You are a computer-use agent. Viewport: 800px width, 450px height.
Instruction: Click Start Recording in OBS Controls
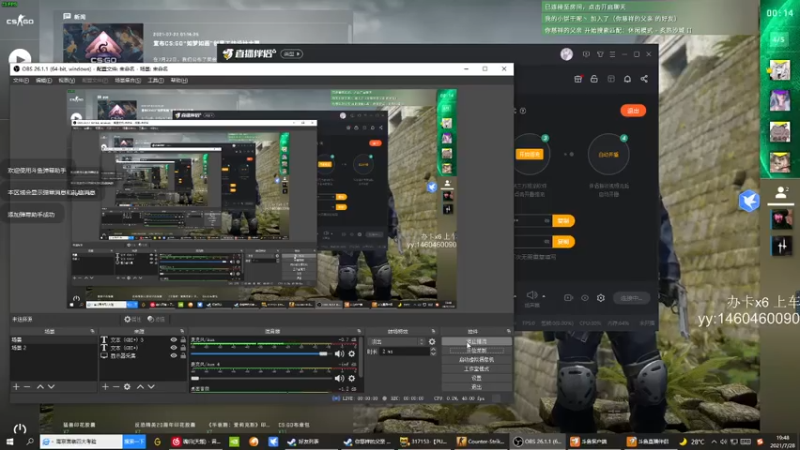pos(476,351)
